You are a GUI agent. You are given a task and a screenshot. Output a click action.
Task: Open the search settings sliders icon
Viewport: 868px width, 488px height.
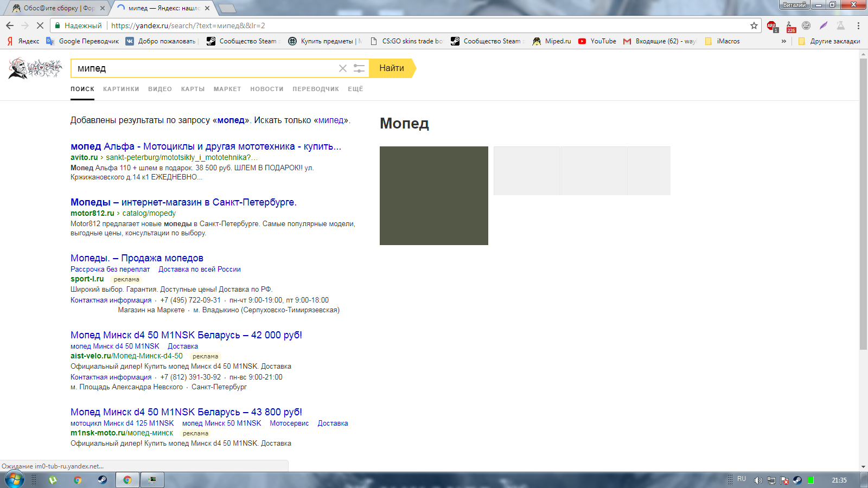tap(359, 68)
